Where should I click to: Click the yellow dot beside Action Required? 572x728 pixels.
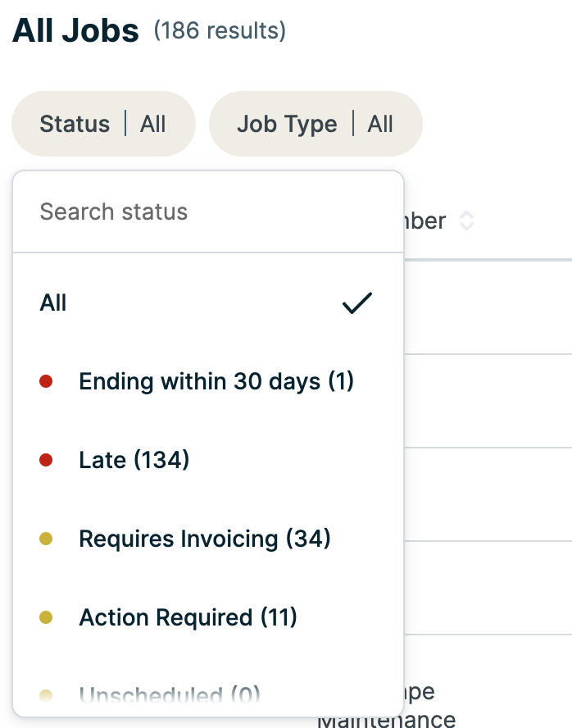tap(46, 617)
